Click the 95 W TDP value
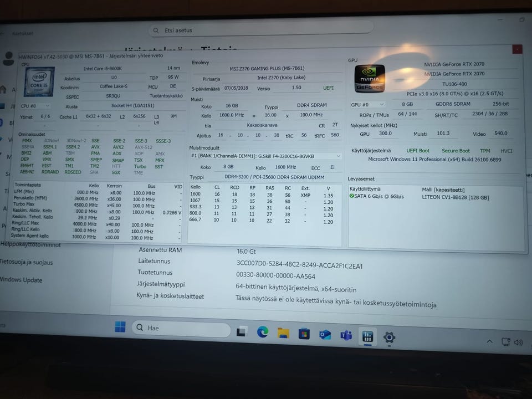The width and height of the screenshot is (532, 399). [173, 77]
